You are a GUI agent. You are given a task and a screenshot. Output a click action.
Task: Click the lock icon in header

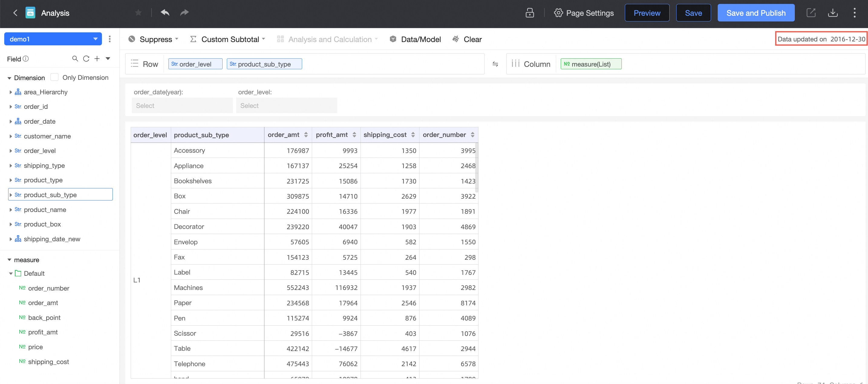pos(530,13)
